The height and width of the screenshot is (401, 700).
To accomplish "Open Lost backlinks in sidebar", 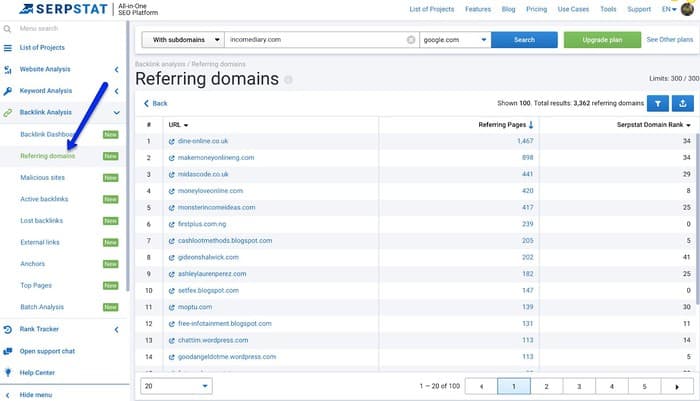I will 42,221.
